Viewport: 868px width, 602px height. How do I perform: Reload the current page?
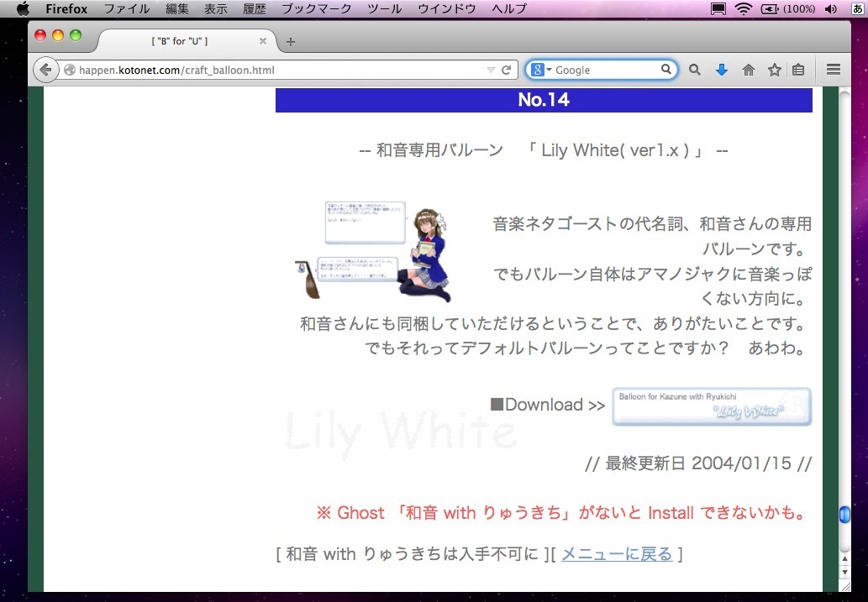507,71
